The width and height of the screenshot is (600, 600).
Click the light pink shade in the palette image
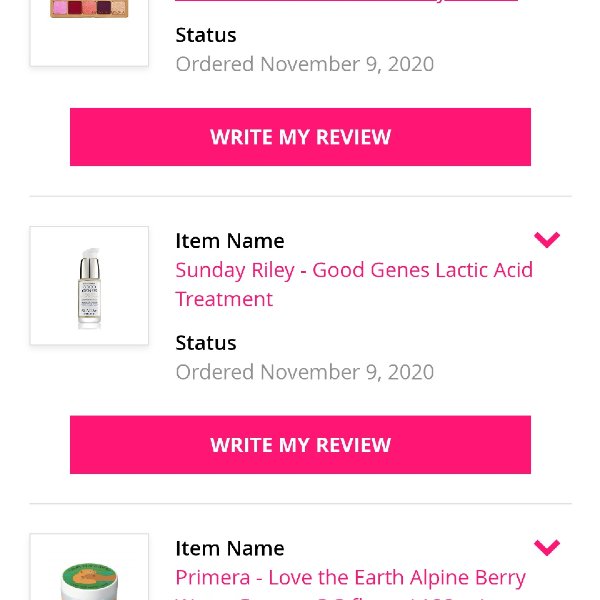(60, 8)
